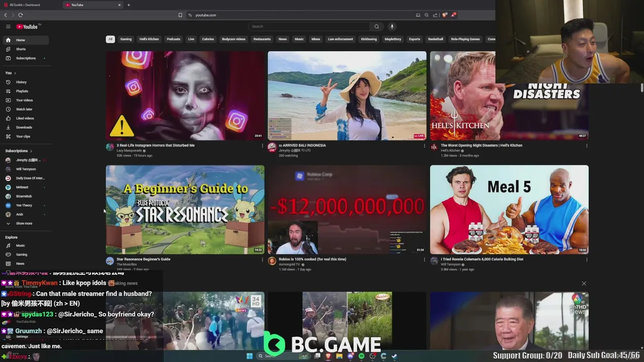Open Spotify from the taskbar

(361, 356)
